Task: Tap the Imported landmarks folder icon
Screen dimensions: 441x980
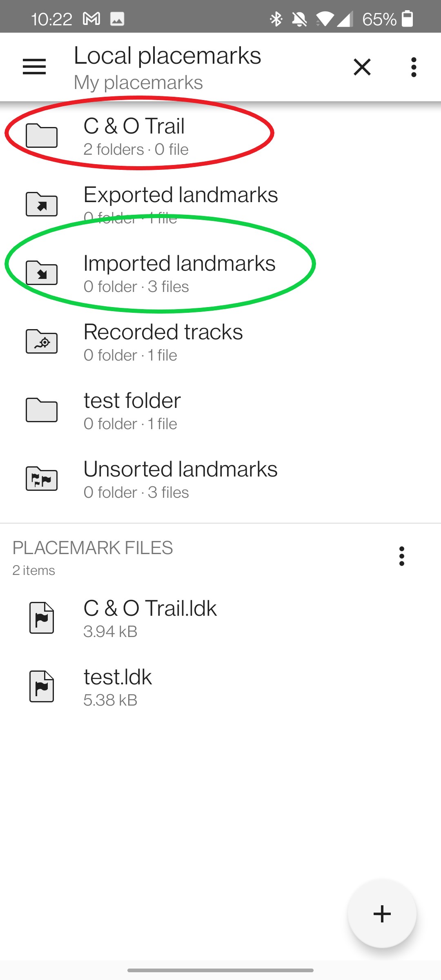Action: coord(42,273)
